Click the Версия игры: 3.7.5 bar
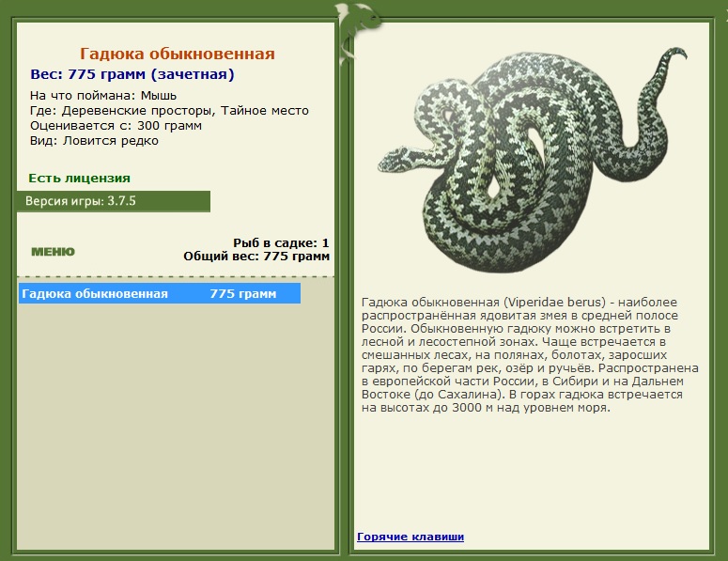The height and width of the screenshot is (561, 728). (114, 201)
